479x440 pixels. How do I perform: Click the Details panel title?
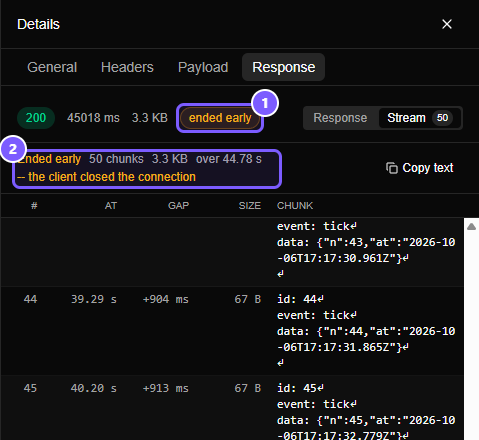click(38, 24)
